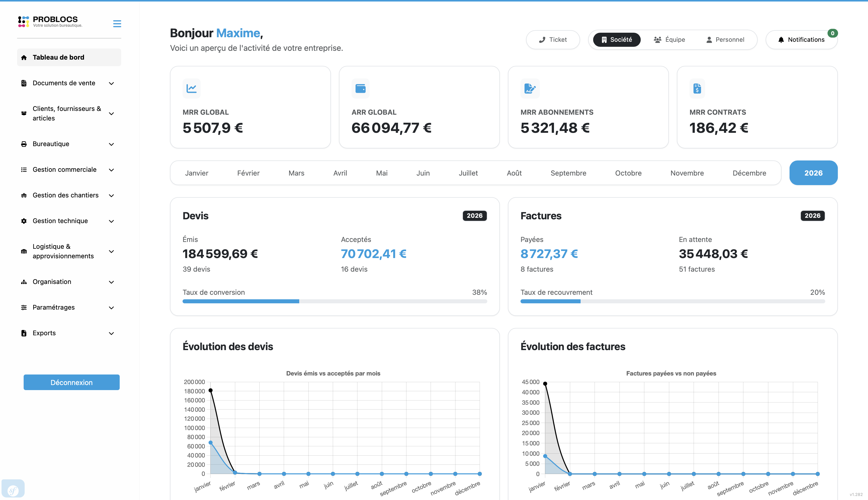The height and width of the screenshot is (500, 868).
Task: Click the Taux de conversion progress bar
Action: 335,301
